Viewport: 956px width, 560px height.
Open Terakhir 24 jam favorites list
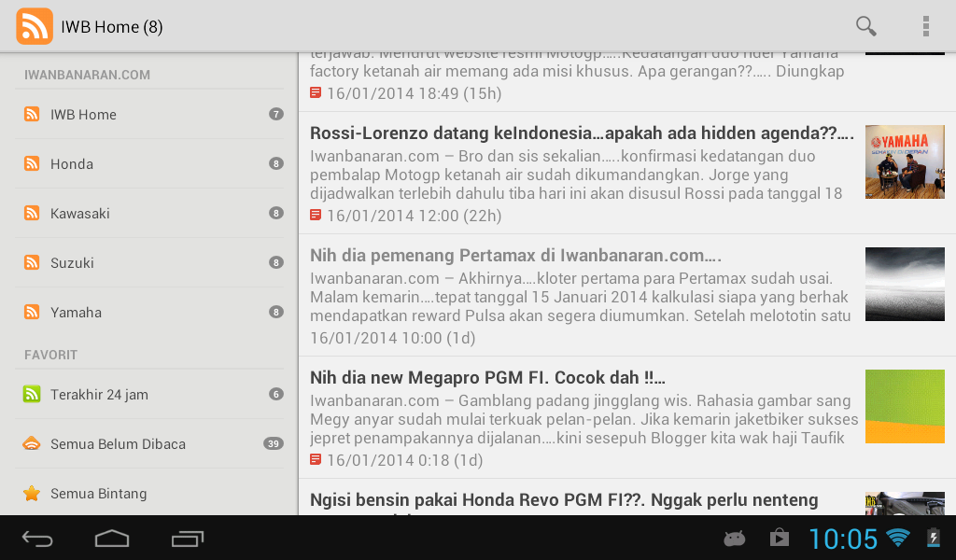[149, 394]
